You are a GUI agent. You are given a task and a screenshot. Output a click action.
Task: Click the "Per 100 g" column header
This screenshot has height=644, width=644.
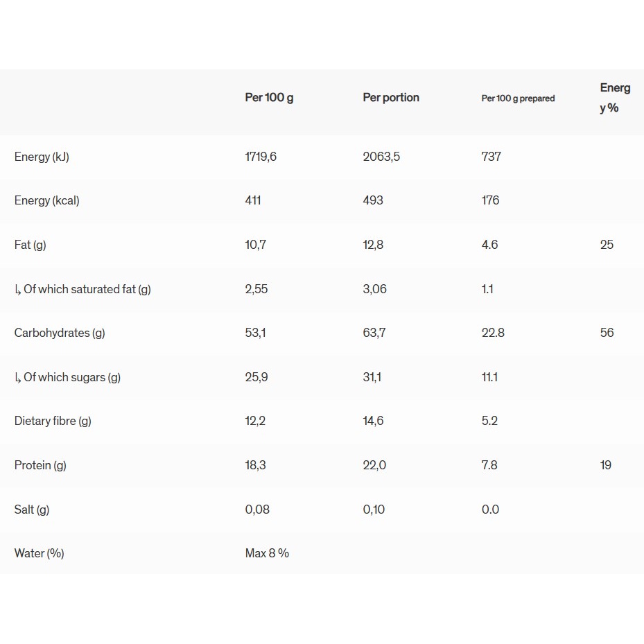pos(269,98)
